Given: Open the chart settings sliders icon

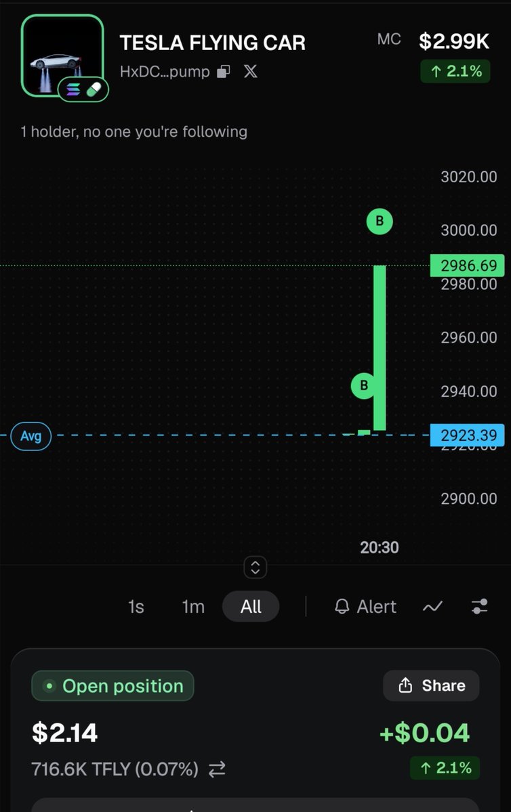Looking at the screenshot, I should (479, 606).
